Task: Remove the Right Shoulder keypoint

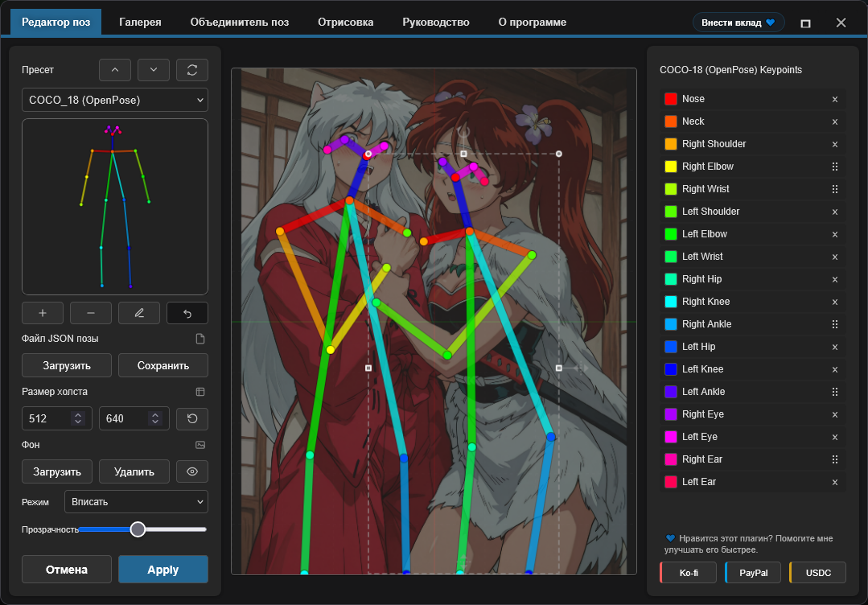Action: point(835,145)
